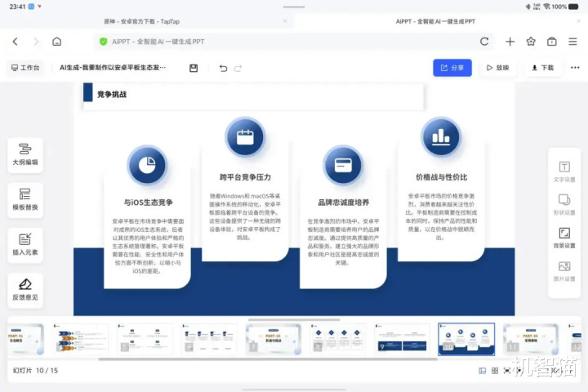Click the pie chart icon on slide
Viewport: 588px width, 392px height.
[147, 165]
